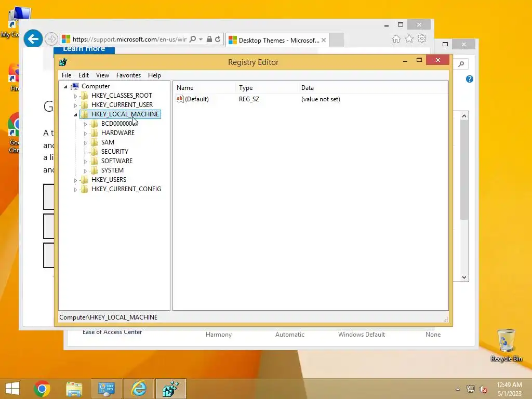Click the search magnifier in back window
532x399 pixels.
(461, 64)
